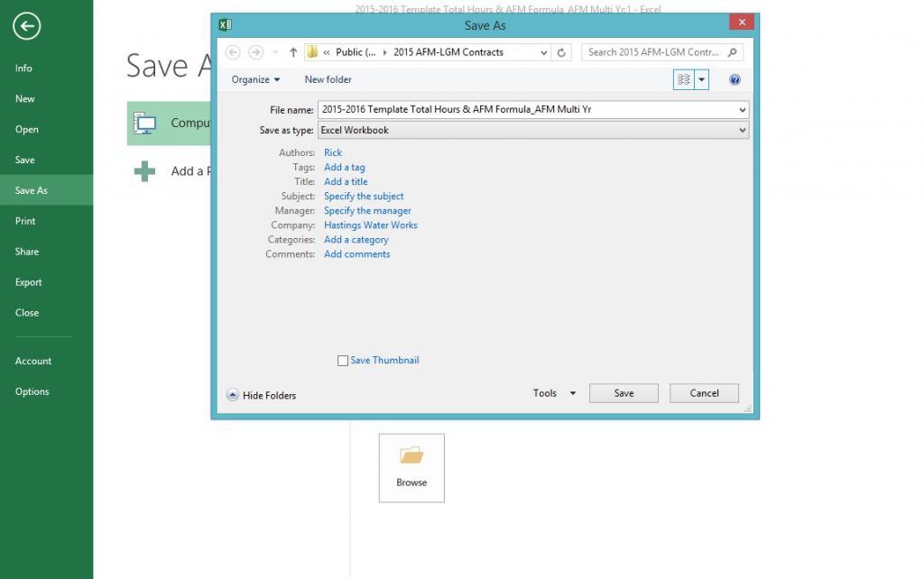Open the Save as type dropdown
Viewport: 924px width, 579px height.
click(x=742, y=129)
